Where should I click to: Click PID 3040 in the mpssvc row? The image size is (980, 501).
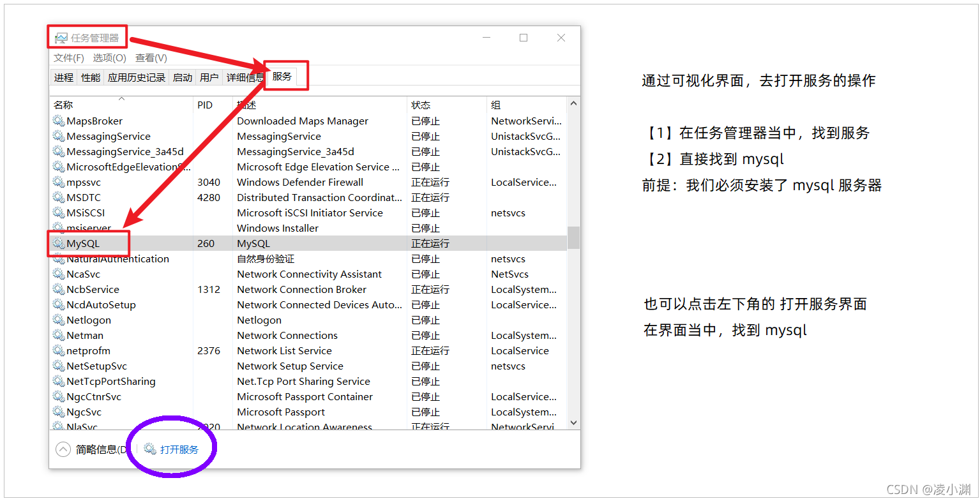click(x=209, y=182)
